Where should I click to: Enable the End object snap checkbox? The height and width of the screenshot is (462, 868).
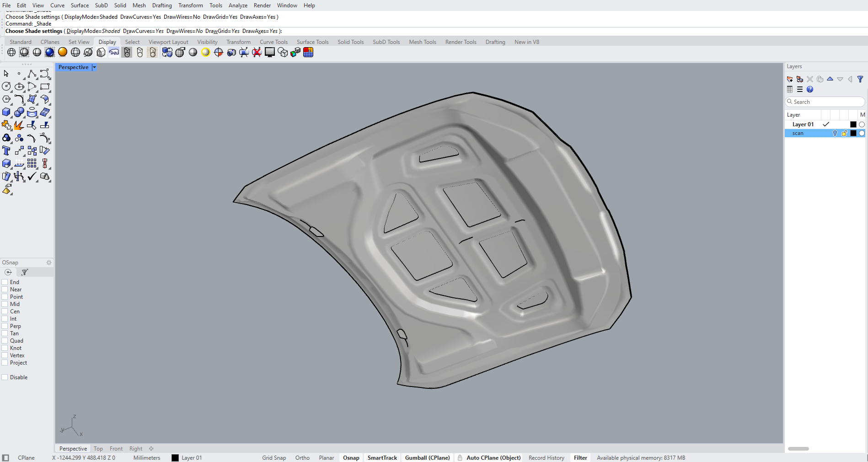(5, 282)
